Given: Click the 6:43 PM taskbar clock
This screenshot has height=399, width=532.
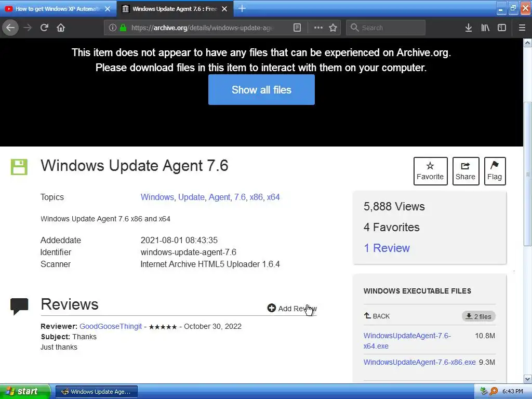Looking at the screenshot, I should [512, 392].
